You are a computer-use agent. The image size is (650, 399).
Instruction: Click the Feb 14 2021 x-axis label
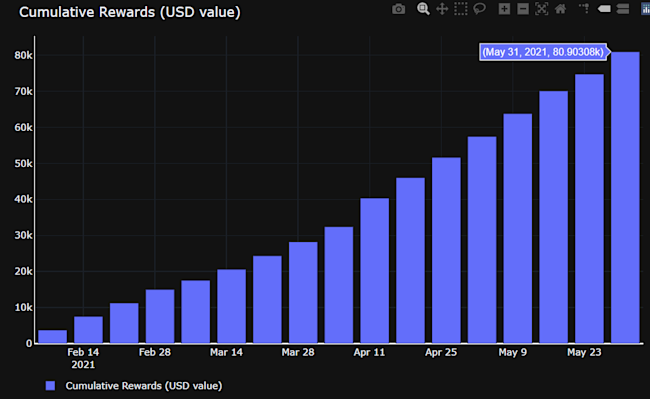coord(83,358)
